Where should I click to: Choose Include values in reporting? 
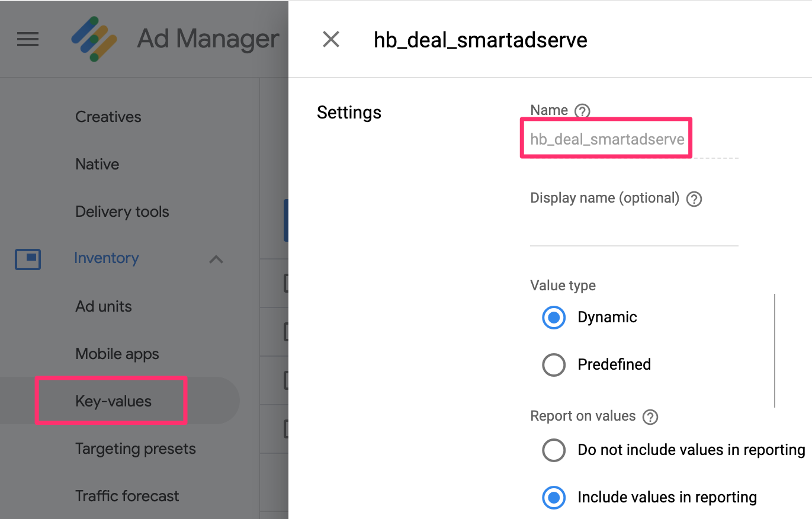pyautogui.click(x=554, y=498)
